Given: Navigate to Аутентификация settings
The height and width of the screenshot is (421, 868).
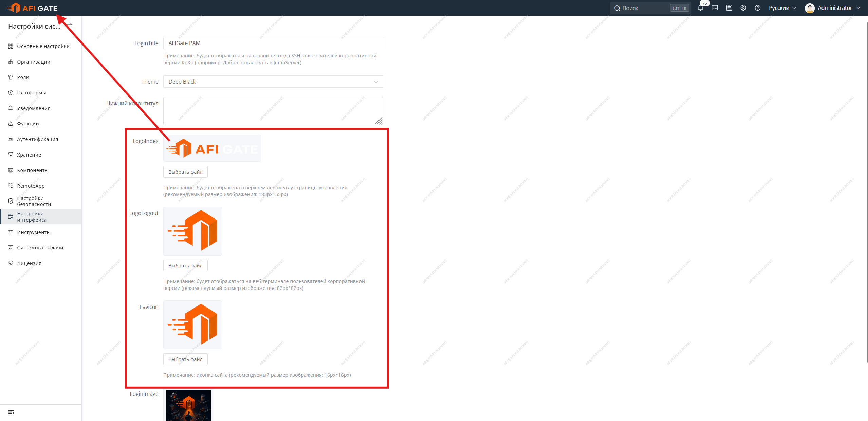Looking at the screenshot, I should click(41, 139).
